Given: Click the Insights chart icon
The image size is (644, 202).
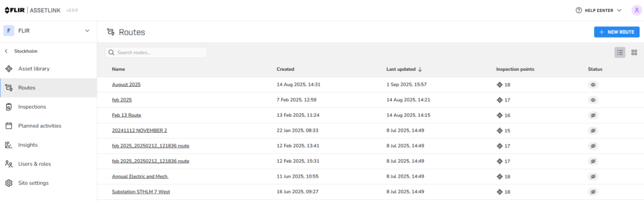Looking at the screenshot, I should click(x=9, y=145).
